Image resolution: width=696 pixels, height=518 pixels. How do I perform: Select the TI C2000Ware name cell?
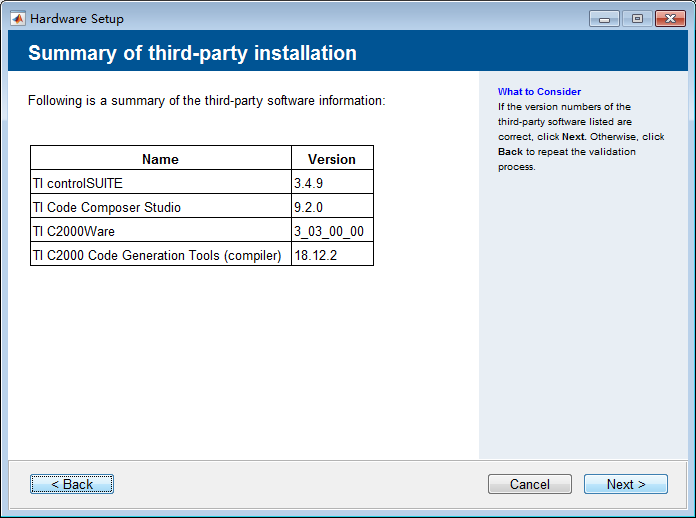click(161, 229)
